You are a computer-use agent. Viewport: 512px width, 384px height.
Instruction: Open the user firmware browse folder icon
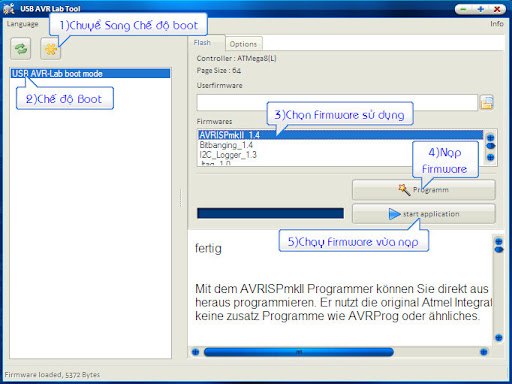[487, 103]
